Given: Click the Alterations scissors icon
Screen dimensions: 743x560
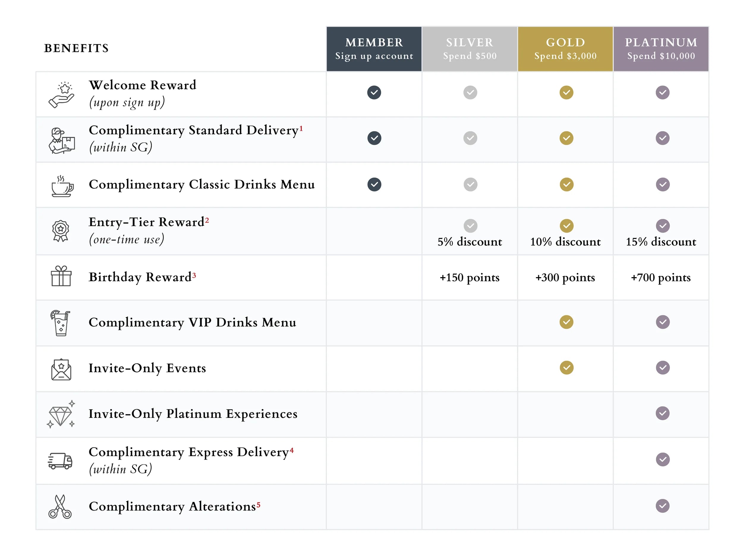Looking at the screenshot, I should coord(60,507).
